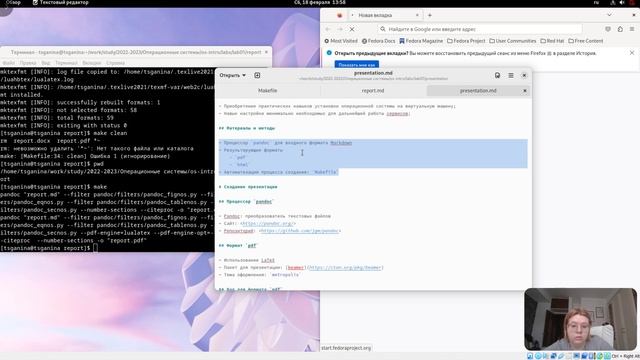Click the 'make clean' command line in Terminal
The image size is (640, 360).
point(64,133)
